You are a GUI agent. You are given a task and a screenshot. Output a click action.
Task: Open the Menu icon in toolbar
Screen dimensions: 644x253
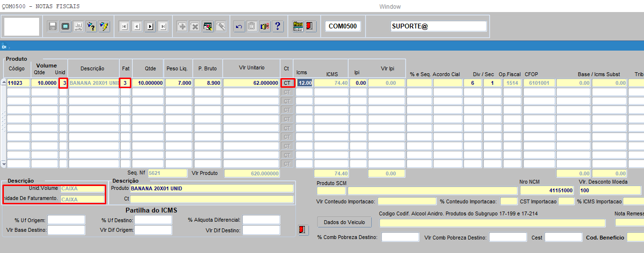(x=298, y=27)
